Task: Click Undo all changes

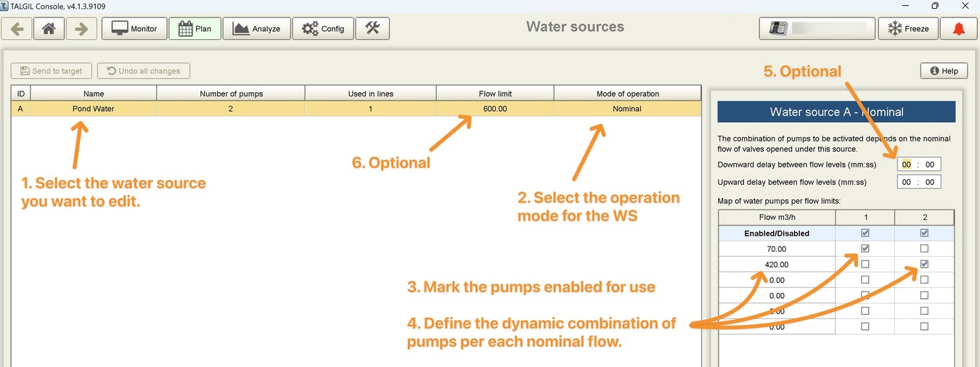Action: (x=144, y=70)
